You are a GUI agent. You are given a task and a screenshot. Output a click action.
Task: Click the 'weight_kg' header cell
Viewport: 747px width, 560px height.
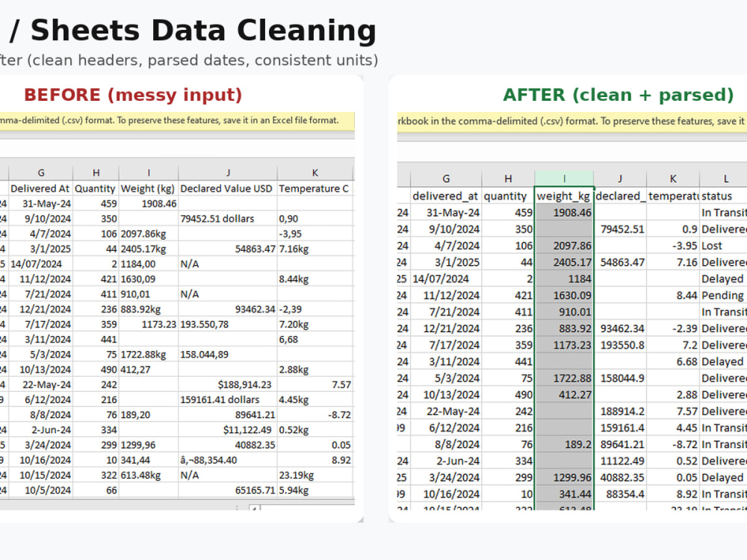point(564,196)
